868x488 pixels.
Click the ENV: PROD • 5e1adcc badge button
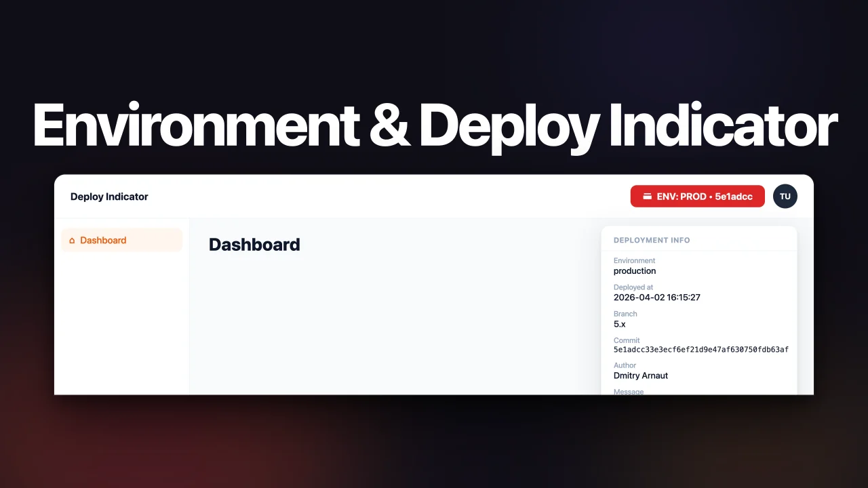697,197
